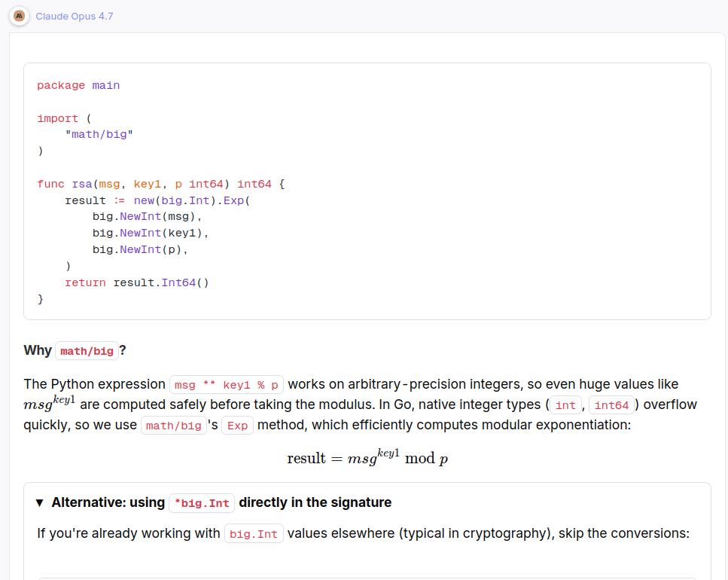This screenshot has height=580, width=728.
Task: Click the '*big.Int' code in Alternative heading
Action: click(x=202, y=503)
